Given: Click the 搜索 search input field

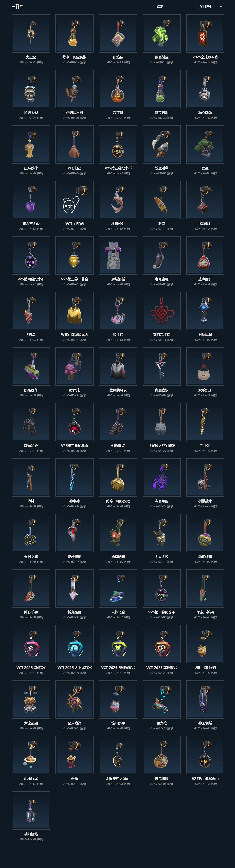Looking at the screenshot, I should (x=173, y=6).
